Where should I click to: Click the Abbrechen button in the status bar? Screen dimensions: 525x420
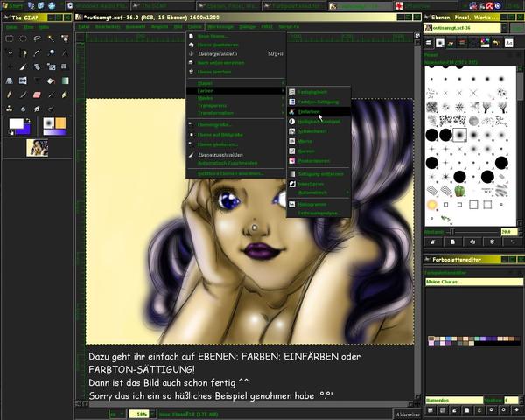pyautogui.click(x=408, y=414)
